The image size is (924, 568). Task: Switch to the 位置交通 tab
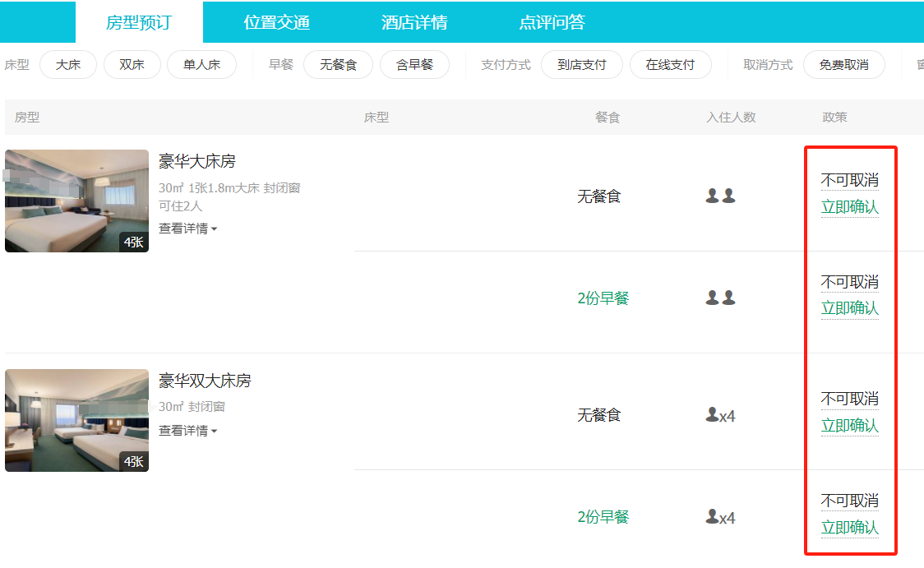tap(276, 22)
